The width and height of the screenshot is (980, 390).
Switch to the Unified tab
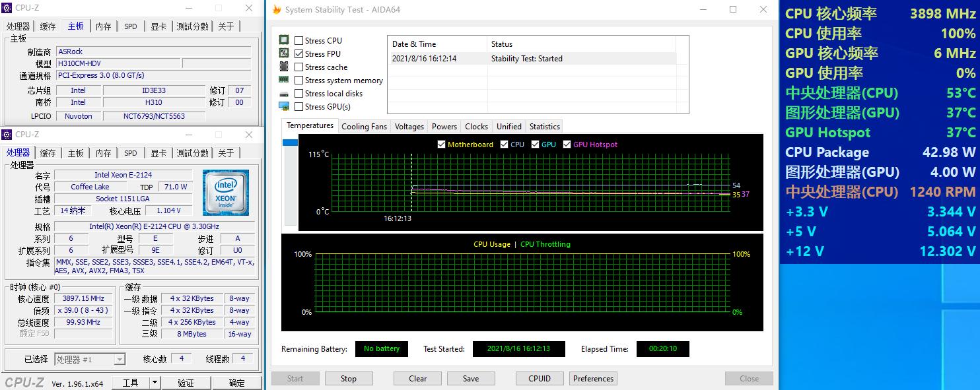click(508, 127)
